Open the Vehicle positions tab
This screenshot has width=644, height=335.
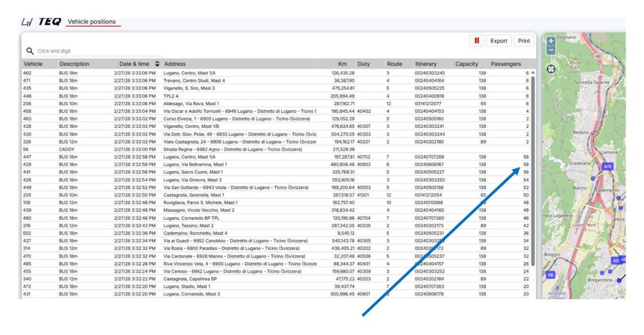coord(92,22)
